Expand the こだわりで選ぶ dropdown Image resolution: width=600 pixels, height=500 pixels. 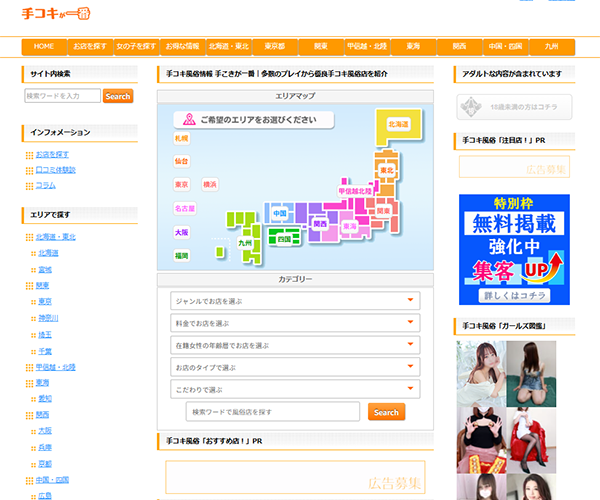click(294, 389)
